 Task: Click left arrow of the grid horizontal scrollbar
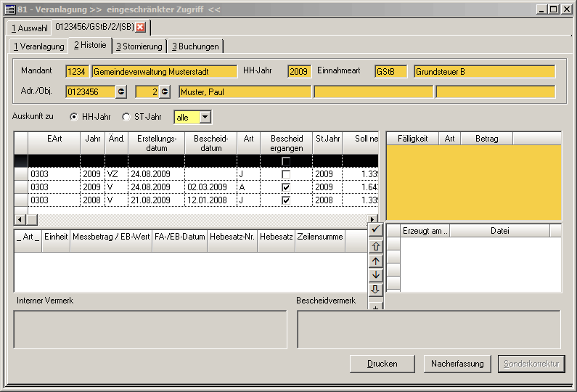[x=20, y=219]
